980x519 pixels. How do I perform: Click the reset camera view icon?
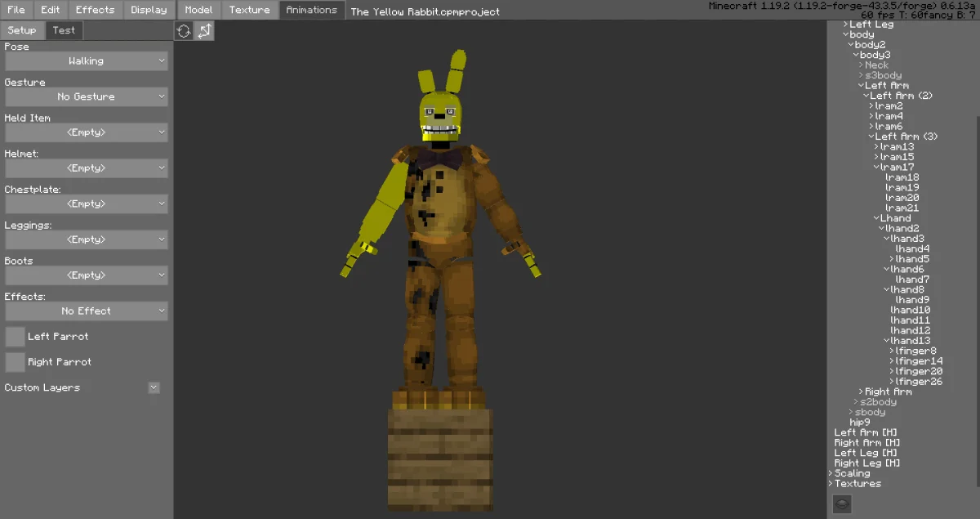184,31
